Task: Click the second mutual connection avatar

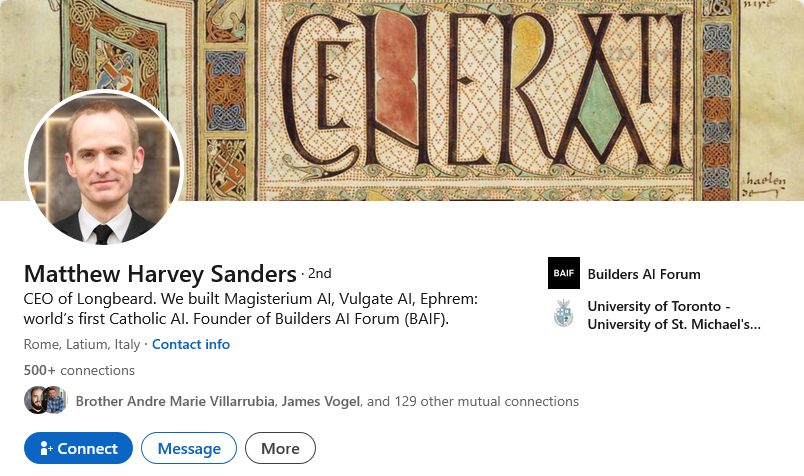Action: [x=55, y=400]
